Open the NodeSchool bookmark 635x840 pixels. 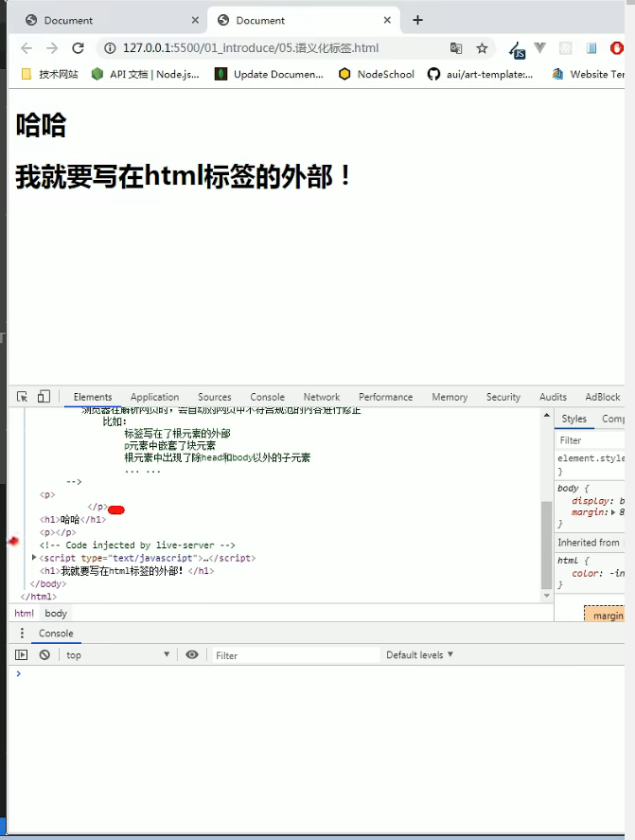pyautogui.click(x=377, y=74)
